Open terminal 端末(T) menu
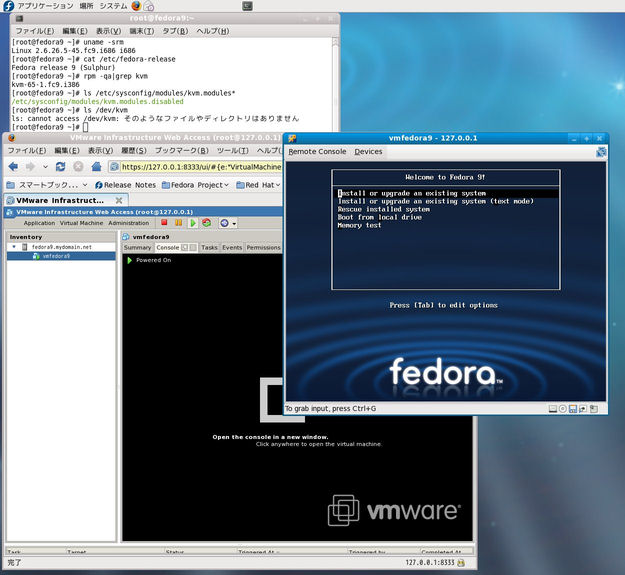625x575 pixels. pos(142,31)
